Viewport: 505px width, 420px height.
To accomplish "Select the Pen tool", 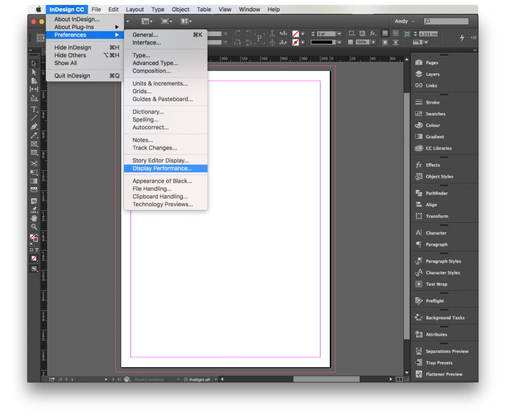I will pos(34,127).
